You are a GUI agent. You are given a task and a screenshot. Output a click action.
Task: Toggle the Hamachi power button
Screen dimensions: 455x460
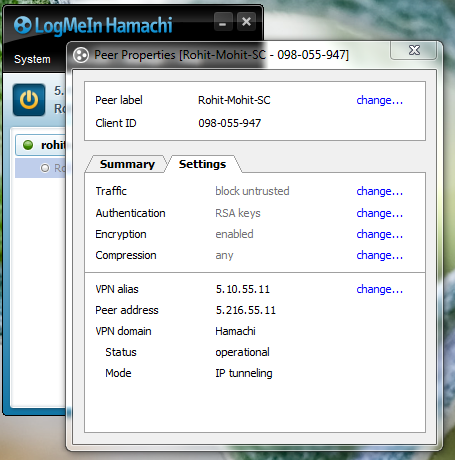click(x=29, y=100)
